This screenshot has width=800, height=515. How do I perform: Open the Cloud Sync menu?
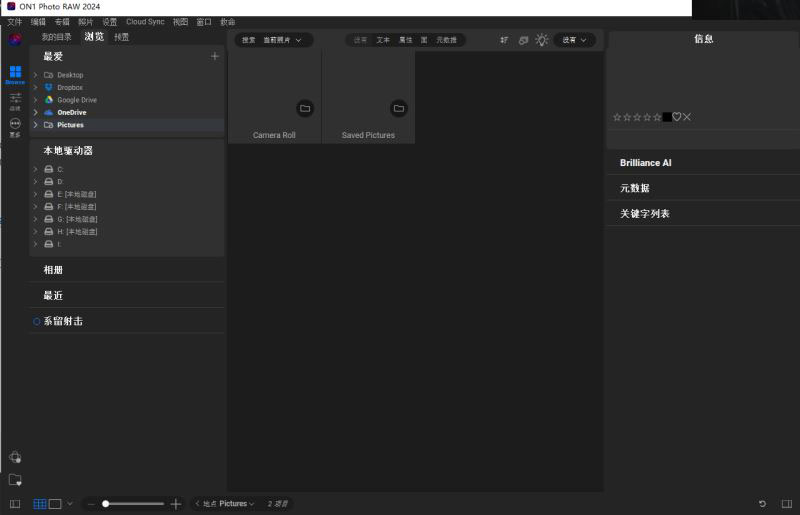[x=145, y=21]
